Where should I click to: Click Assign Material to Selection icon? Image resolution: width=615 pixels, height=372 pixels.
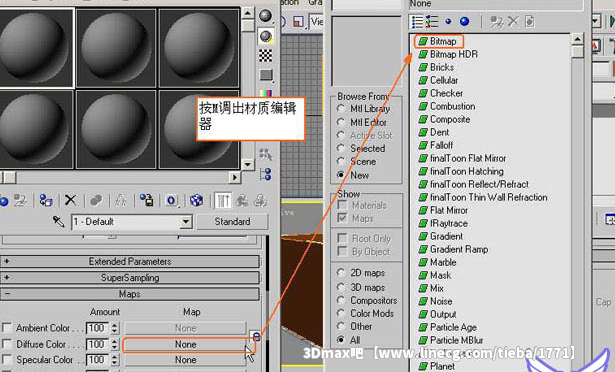(46, 201)
